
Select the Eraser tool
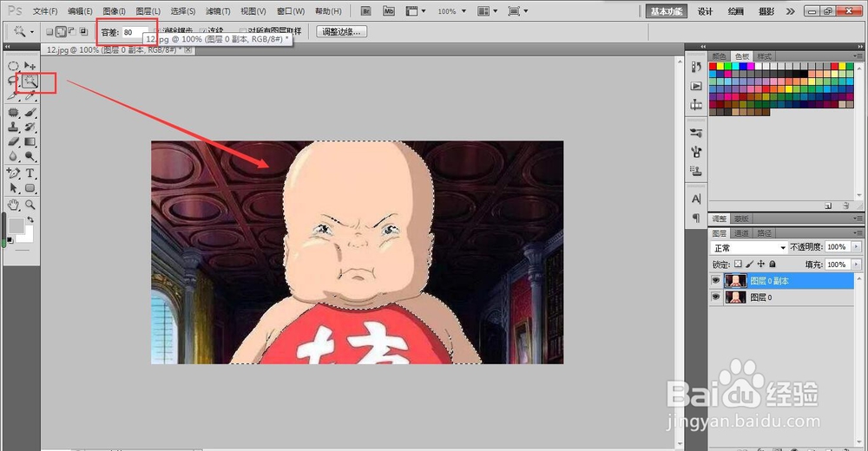point(13,141)
